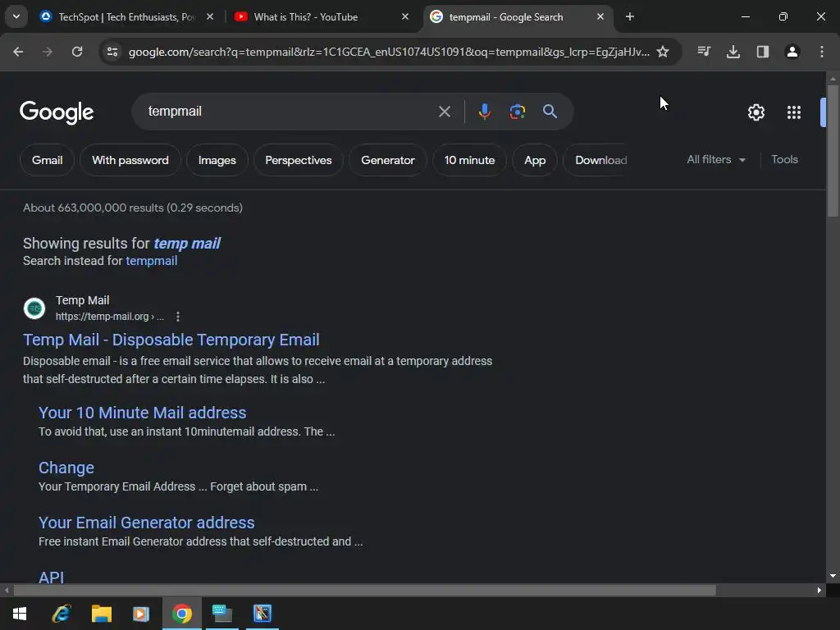
Task: Filter results by Gmail chip
Action: tap(47, 160)
